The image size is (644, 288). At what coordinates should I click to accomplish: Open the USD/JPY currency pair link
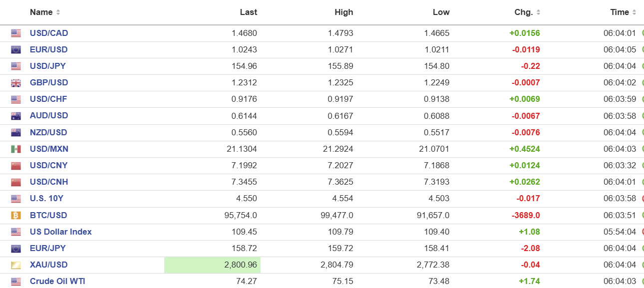tap(48, 66)
